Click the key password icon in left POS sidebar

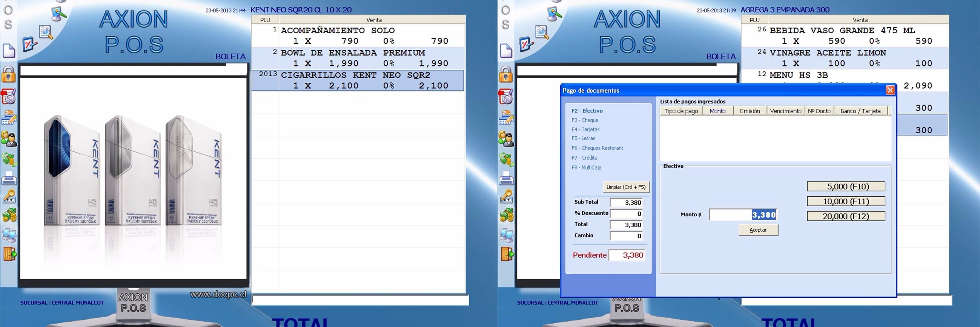point(9,196)
